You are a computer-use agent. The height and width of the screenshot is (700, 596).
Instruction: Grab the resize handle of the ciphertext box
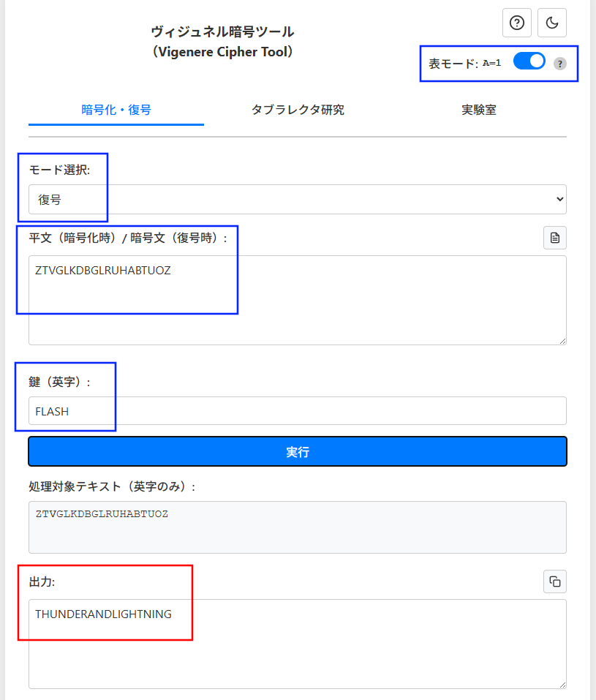tap(562, 340)
